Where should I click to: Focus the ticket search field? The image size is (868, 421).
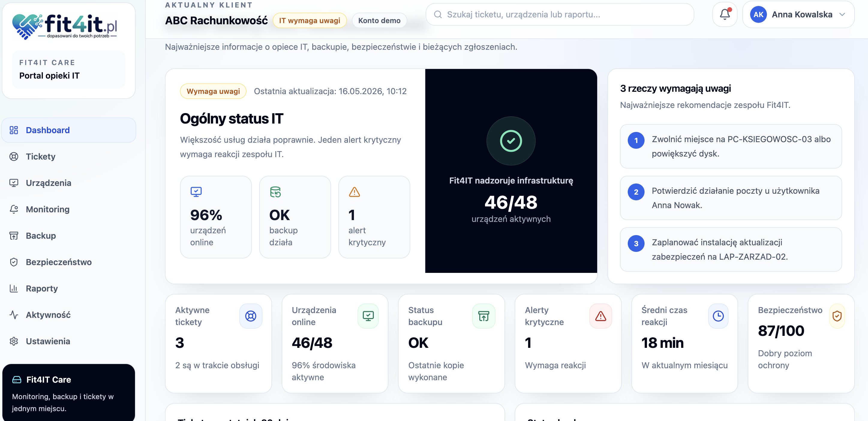click(x=560, y=14)
